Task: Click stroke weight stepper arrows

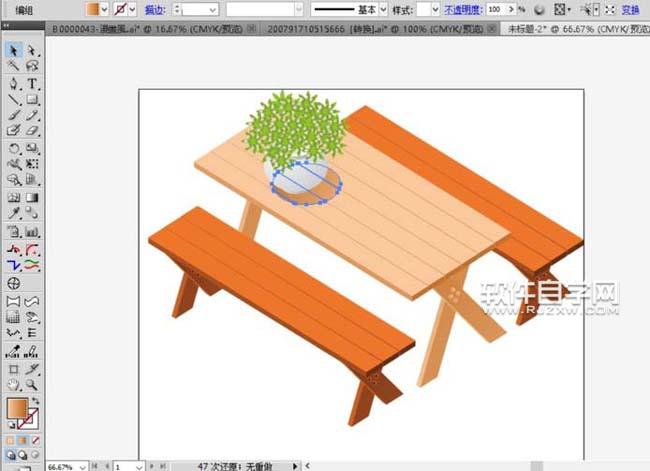Action: (x=177, y=10)
